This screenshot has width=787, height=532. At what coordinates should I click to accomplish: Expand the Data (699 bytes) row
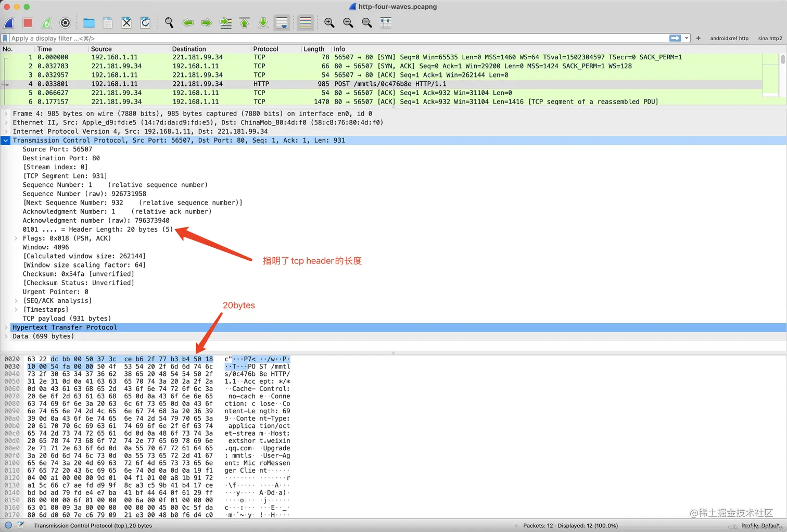(6, 336)
